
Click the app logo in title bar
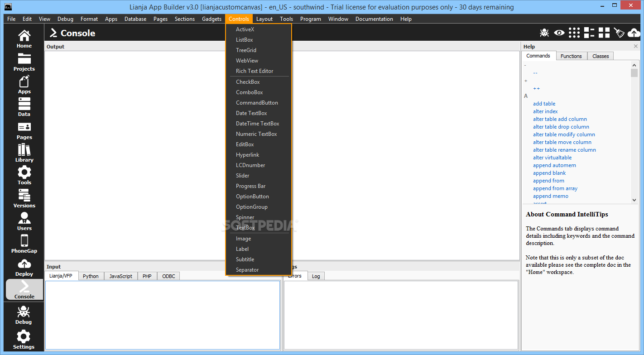[x=8, y=7]
